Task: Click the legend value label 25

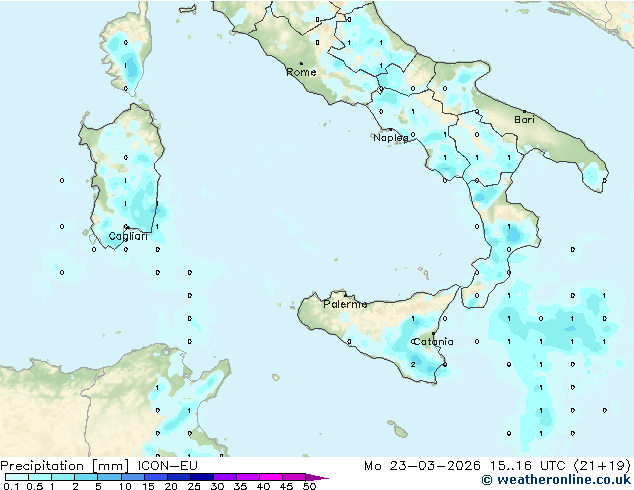Action: coord(194,486)
